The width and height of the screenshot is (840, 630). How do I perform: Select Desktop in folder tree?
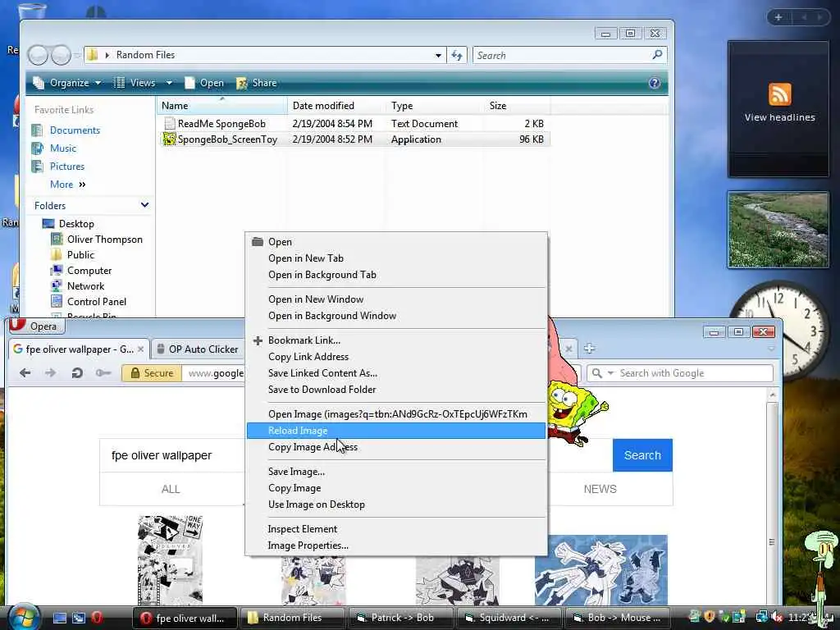pos(76,224)
